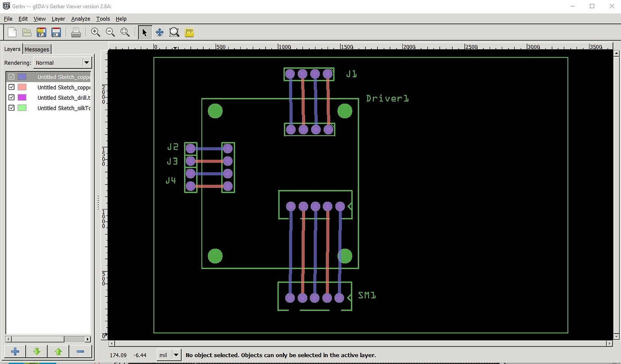Screen dimensions: 621x364
Task: Click the Revert layers toolbar icon
Action: pos(41,32)
